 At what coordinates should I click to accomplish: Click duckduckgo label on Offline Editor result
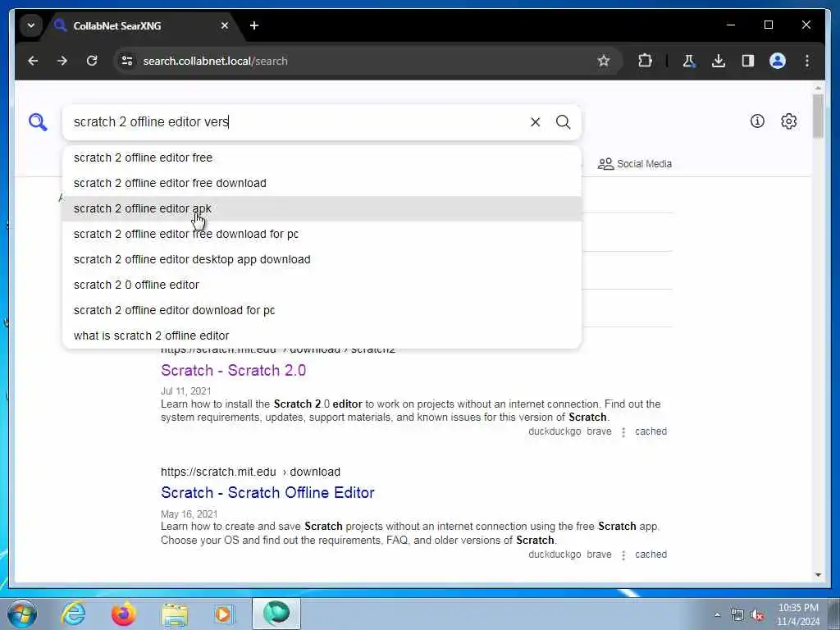tap(555, 555)
